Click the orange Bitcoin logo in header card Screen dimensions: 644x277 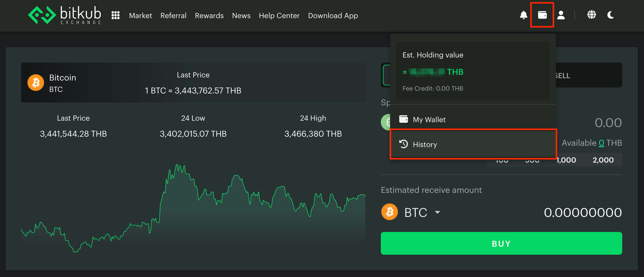(x=36, y=83)
